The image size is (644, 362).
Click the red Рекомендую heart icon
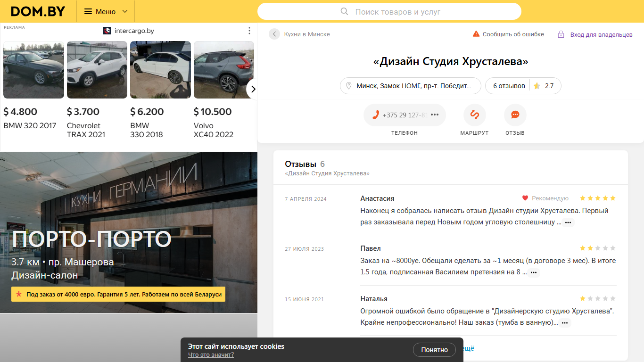pos(525,198)
